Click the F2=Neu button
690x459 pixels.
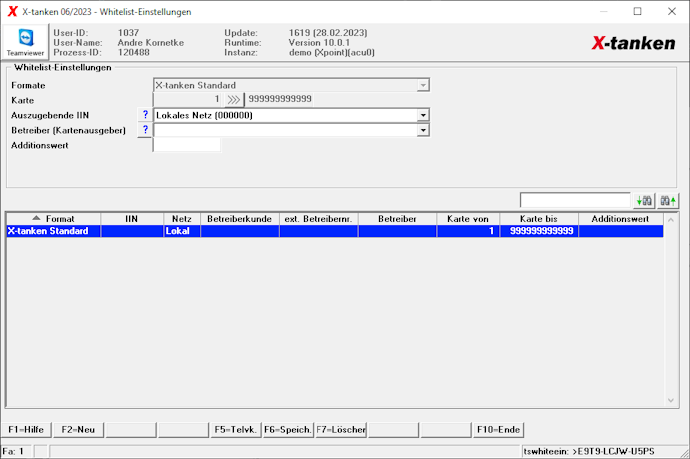(x=78, y=430)
